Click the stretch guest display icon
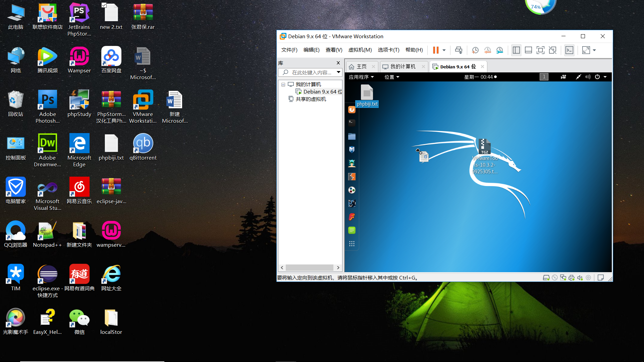Viewport: 644px width, 362px height. (x=586, y=50)
